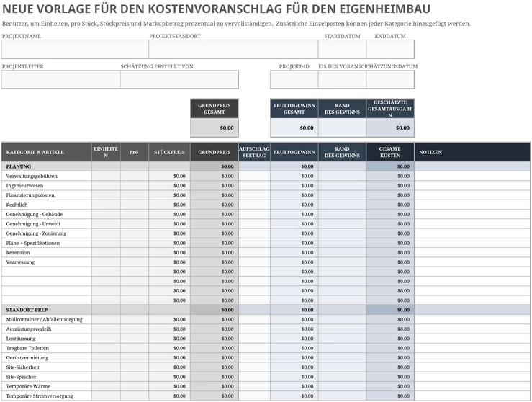Click the PROJEKTNAME input field
Image resolution: width=532 pixels, height=402 pixels.
(75, 49)
